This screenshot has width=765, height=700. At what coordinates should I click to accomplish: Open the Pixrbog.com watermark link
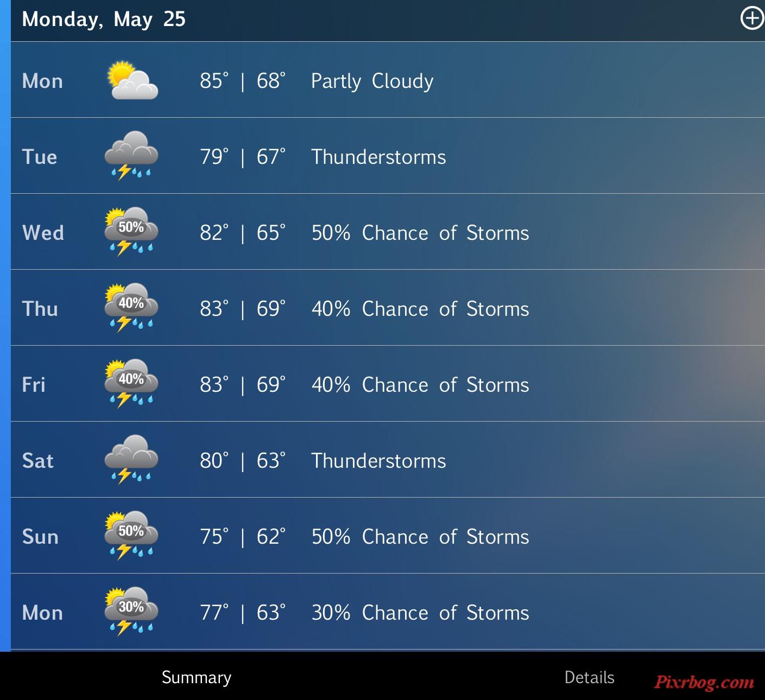[x=704, y=682]
